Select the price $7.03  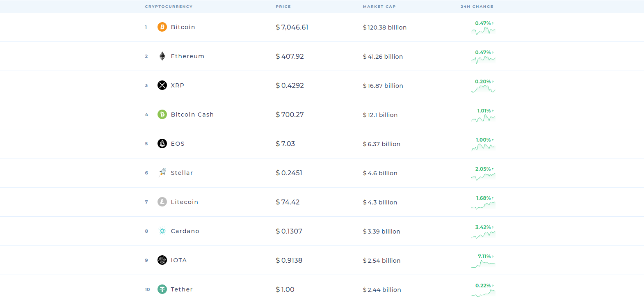[285, 144]
